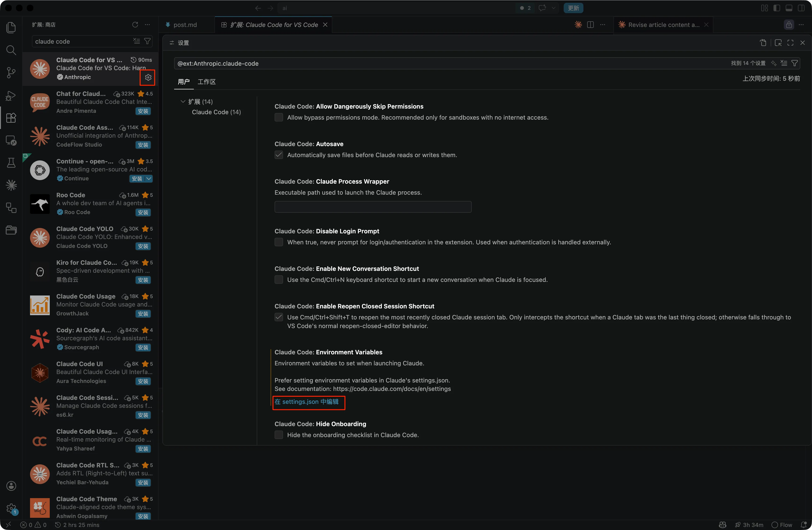Image resolution: width=812 pixels, height=530 pixels.
Task: Enable Allow Dangerously Skip Permissions checkbox
Action: click(279, 117)
